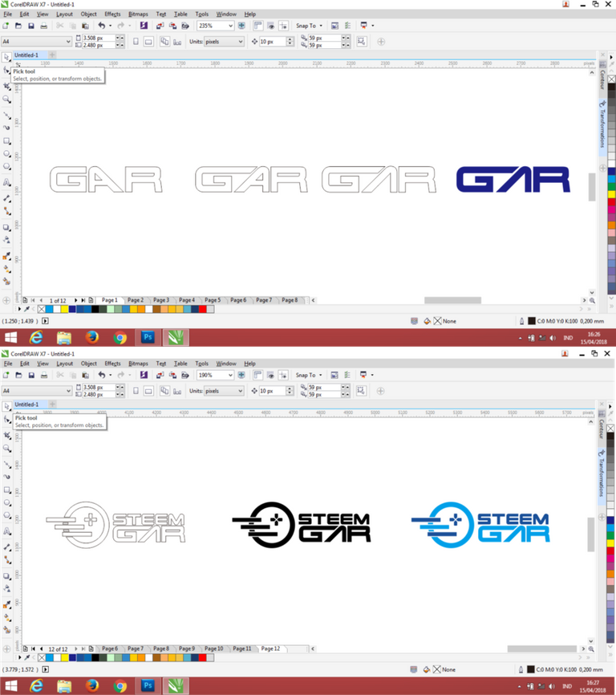Click the Import icon in upper window
This screenshot has height=695, width=616.
click(x=160, y=26)
